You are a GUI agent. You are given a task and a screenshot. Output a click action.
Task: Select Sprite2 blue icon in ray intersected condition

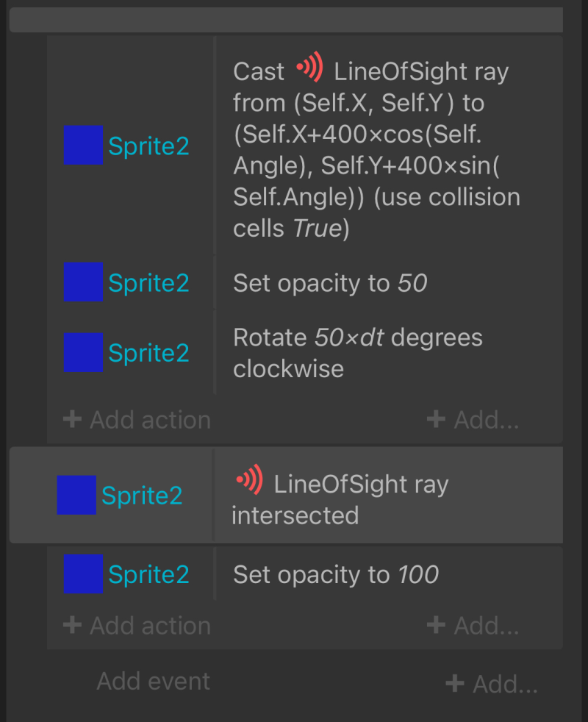pos(76,495)
